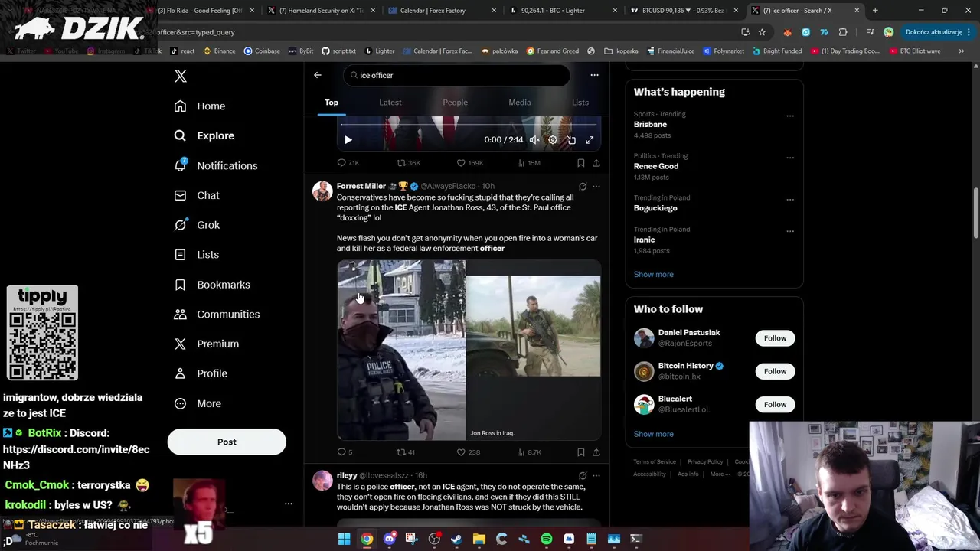Open more options for Brisbane trend
Viewport: 980px width, 551px height.
(x=790, y=116)
